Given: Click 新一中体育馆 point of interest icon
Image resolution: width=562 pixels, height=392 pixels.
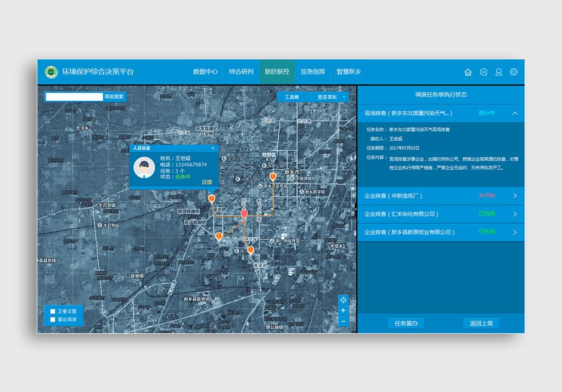Looking at the screenshot, I should pos(272,241).
